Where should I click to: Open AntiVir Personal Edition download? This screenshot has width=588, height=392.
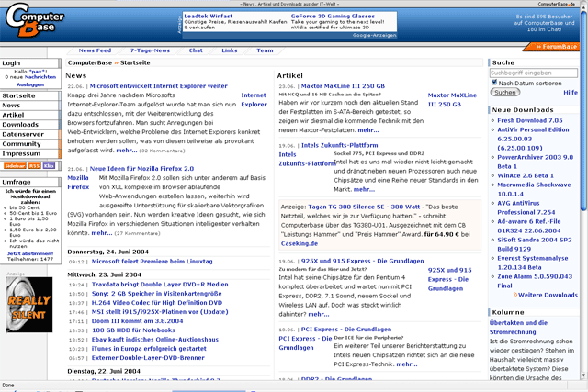[533, 139]
